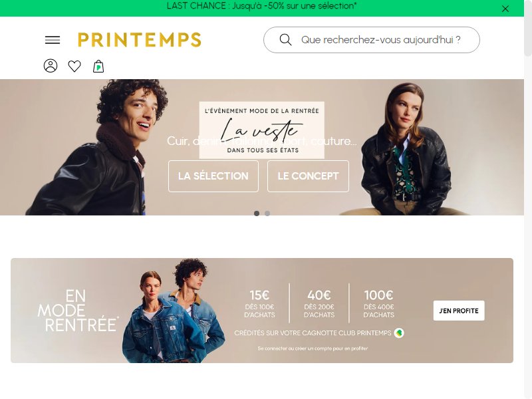Select the first carousel slide dot

coord(257,213)
